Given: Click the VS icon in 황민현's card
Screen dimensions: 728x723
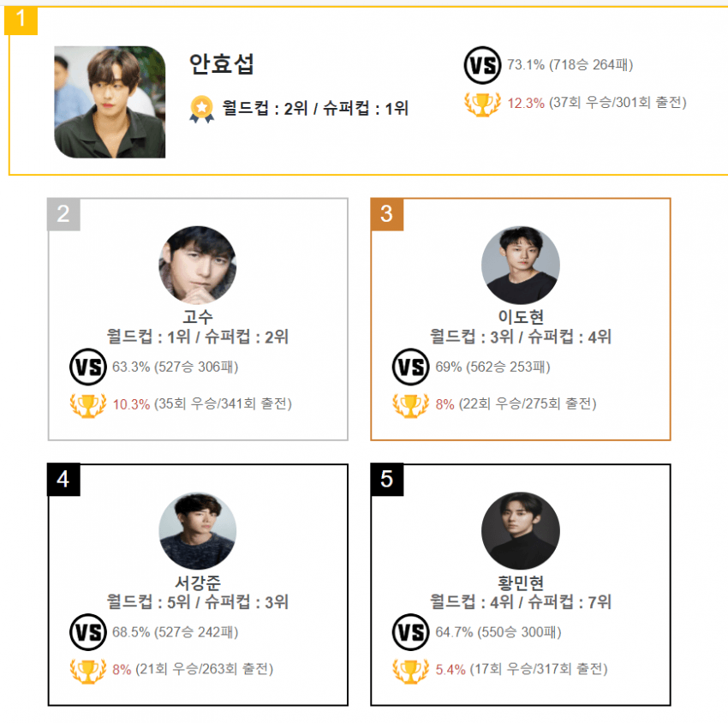Looking at the screenshot, I should (x=410, y=632).
